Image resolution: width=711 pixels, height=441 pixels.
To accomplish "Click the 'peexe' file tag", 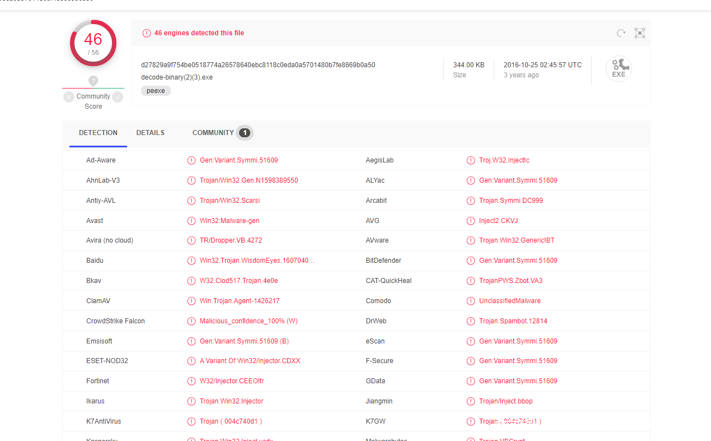I will [x=156, y=91].
